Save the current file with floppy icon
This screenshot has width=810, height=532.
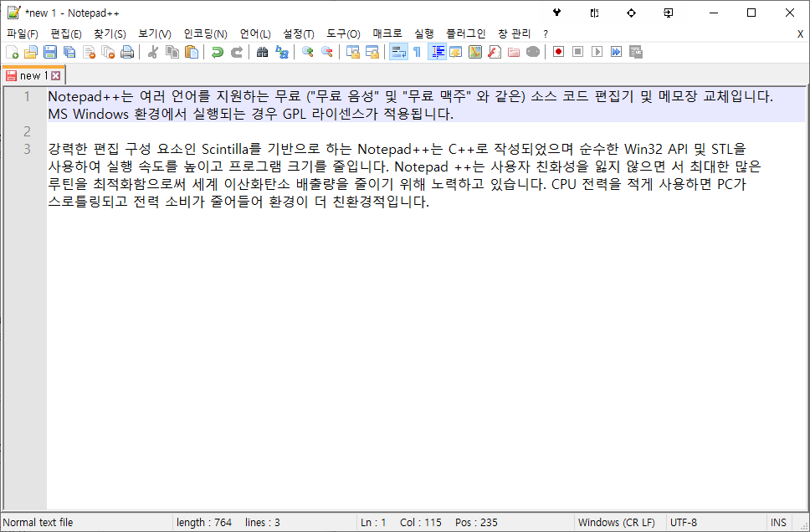[x=50, y=52]
